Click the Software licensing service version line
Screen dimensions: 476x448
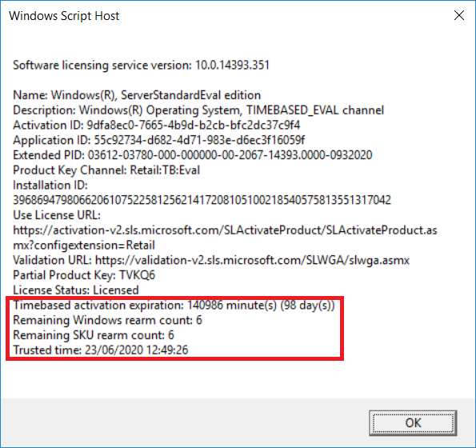click(141, 66)
